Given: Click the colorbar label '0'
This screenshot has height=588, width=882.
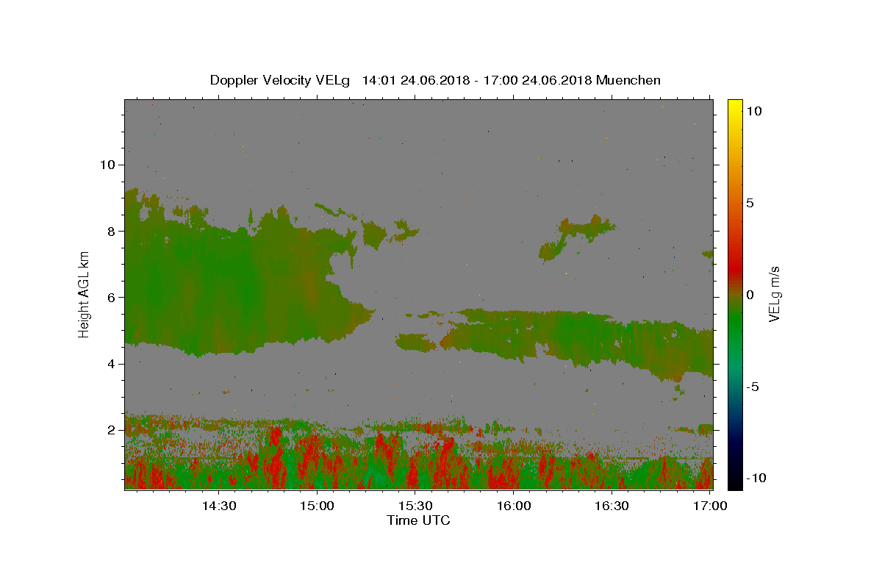Looking at the screenshot, I should [x=750, y=295].
